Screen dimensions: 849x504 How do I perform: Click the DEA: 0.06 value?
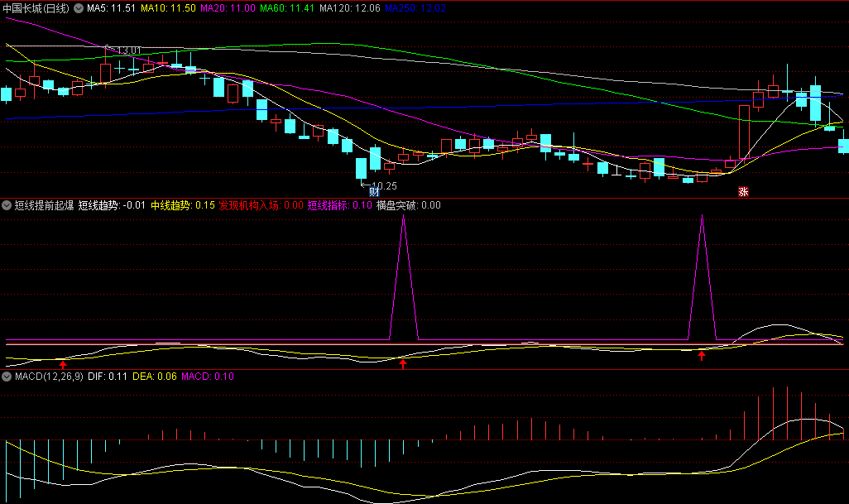tap(154, 377)
